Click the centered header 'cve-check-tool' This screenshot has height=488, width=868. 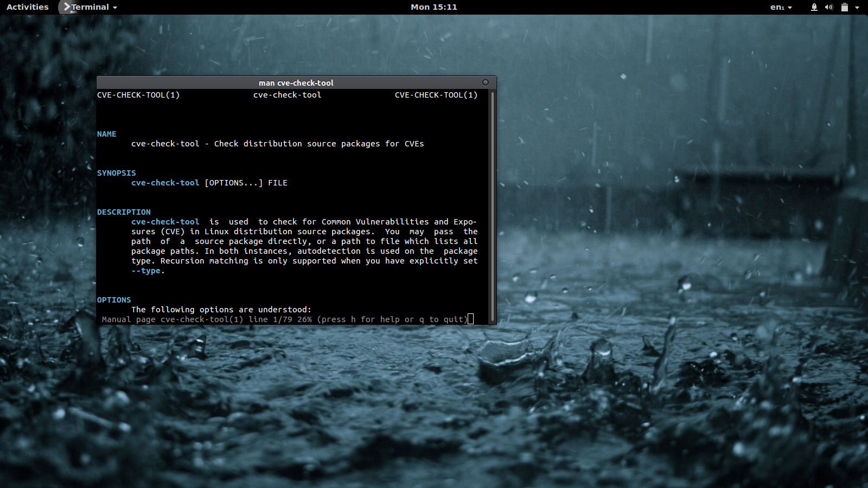tap(288, 95)
